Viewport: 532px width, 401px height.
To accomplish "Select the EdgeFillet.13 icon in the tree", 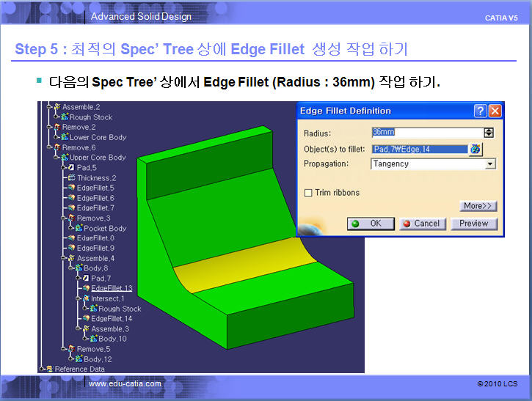I will [87, 288].
